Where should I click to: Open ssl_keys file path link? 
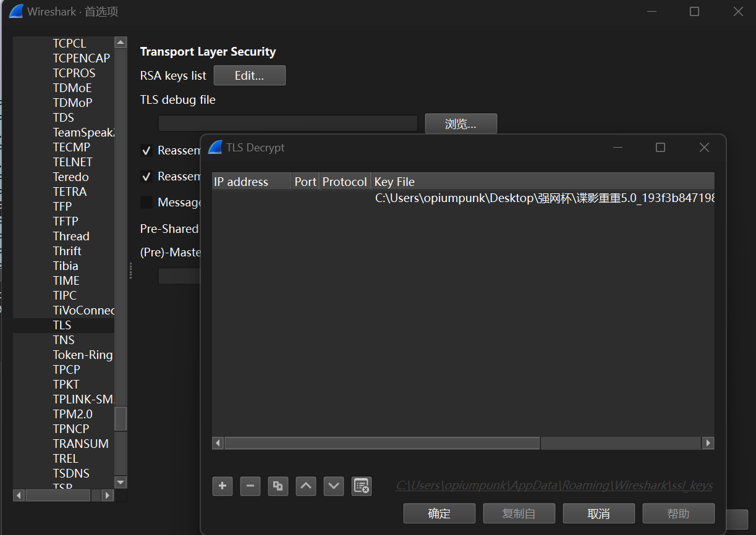pyautogui.click(x=554, y=486)
